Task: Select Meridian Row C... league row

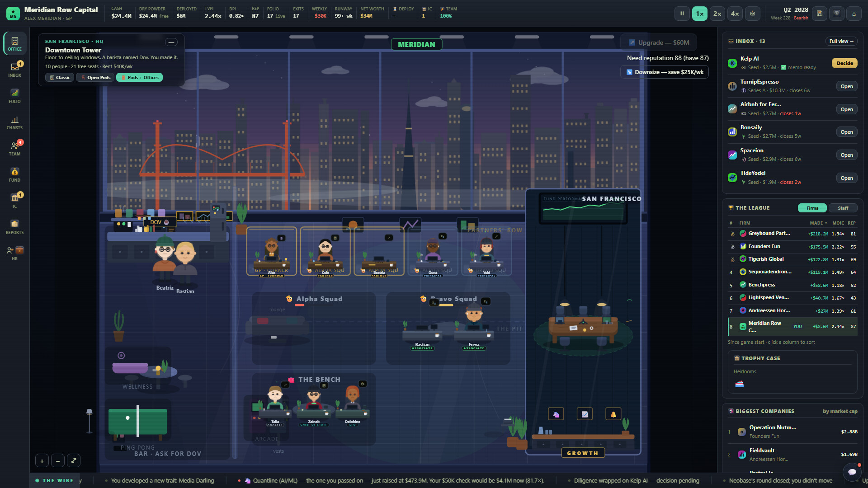Action: pos(793,327)
